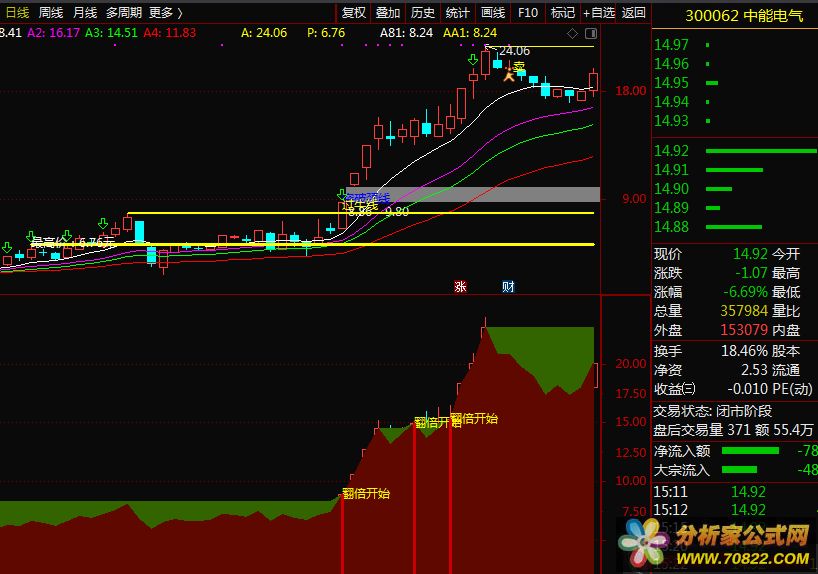Image resolution: width=818 pixels, height=574 pixels.
Task: Click the 叠加 overlay button
Action: click(x=388, y=13)
